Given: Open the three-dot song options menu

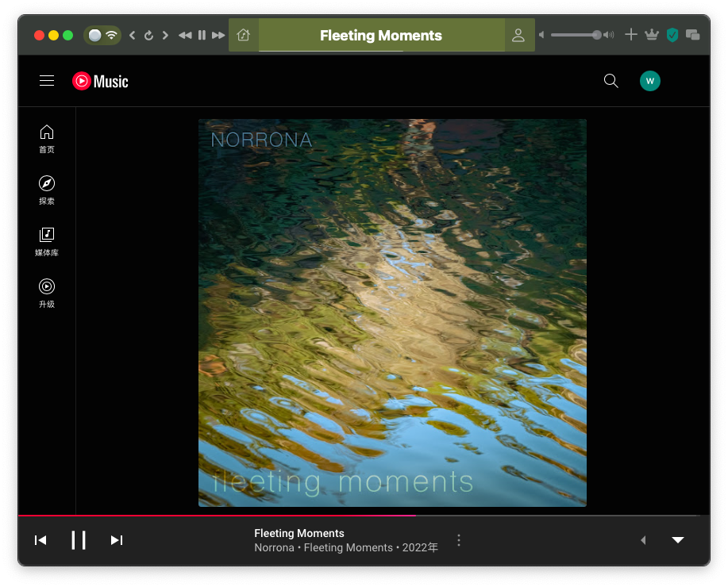Looking at the screenshot, I should tap(459, 540).
